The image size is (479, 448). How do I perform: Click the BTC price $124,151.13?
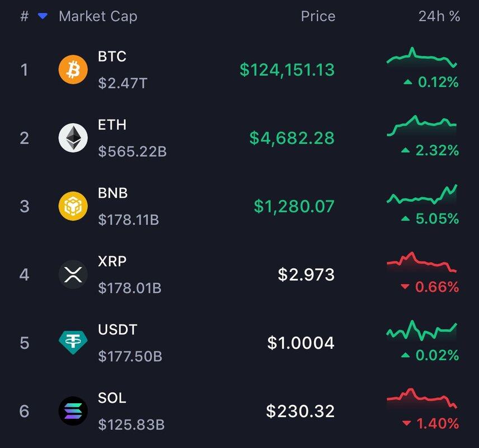pos(287,69)
